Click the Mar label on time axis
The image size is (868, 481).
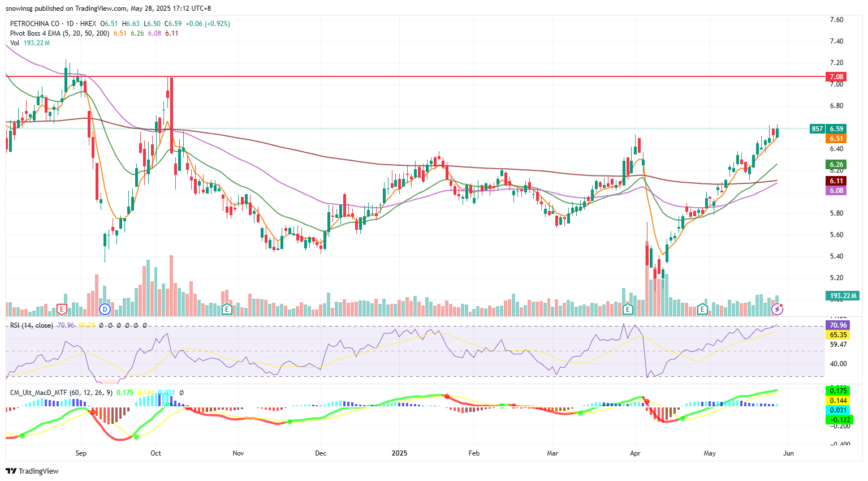(552, 453)
